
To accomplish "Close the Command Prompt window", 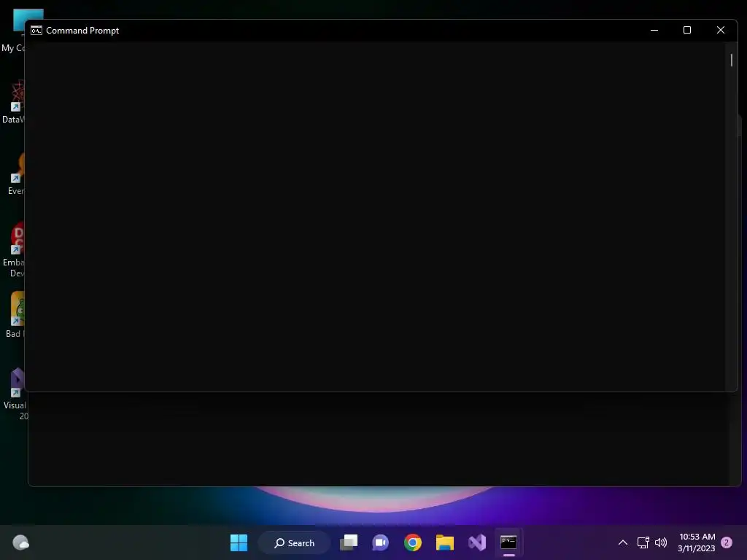I will coord(720,30).
